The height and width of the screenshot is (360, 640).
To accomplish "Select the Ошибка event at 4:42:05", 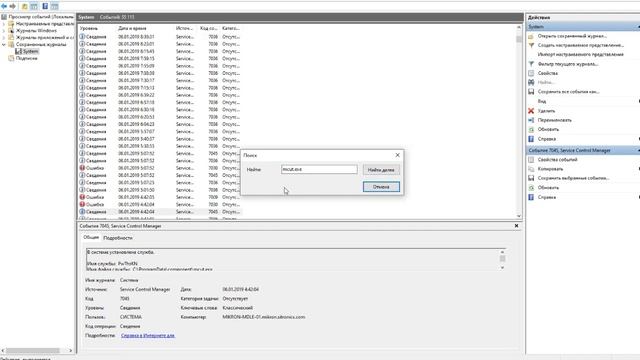I will pos(160,197).
